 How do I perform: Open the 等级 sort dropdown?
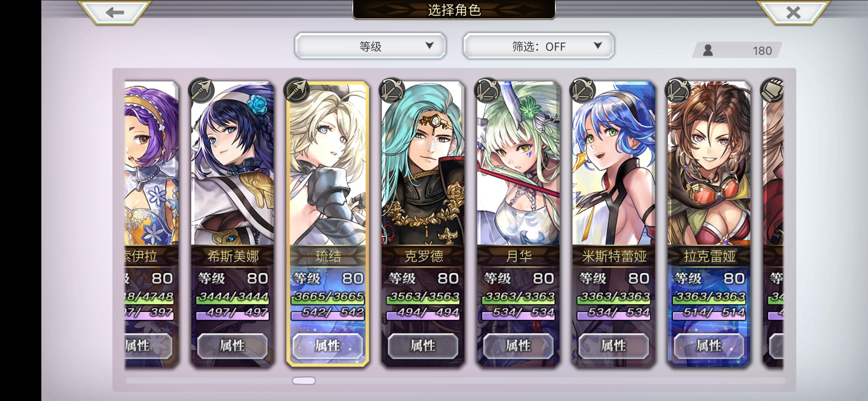[x=370, y=46]
